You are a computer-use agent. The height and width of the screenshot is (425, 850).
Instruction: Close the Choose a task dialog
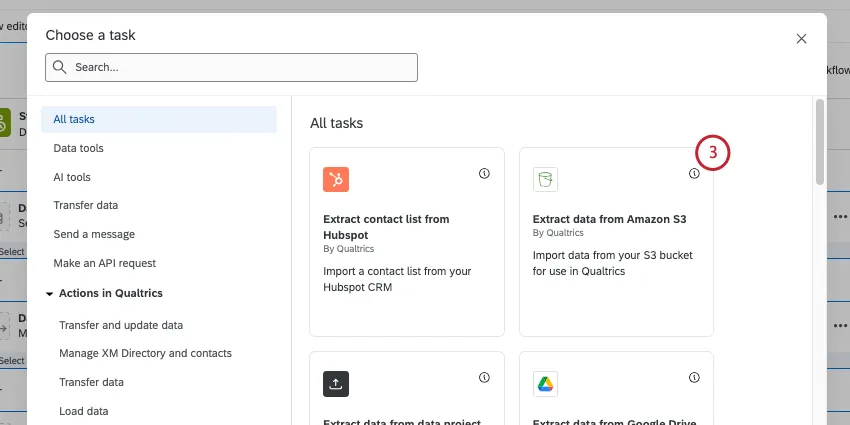(x=801, y=39)
